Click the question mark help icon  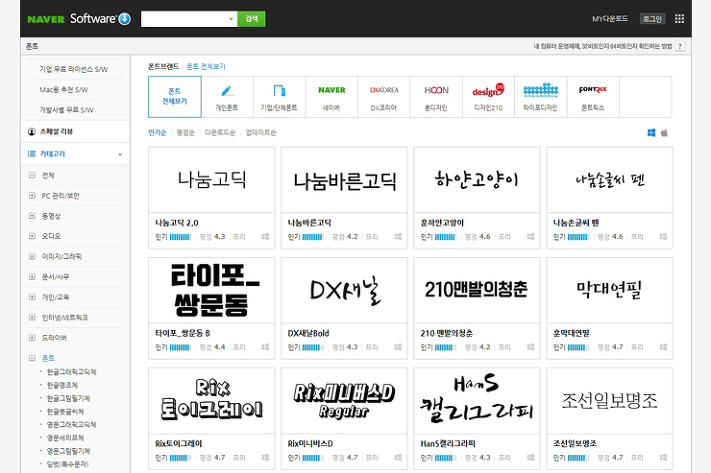(679, 46)
